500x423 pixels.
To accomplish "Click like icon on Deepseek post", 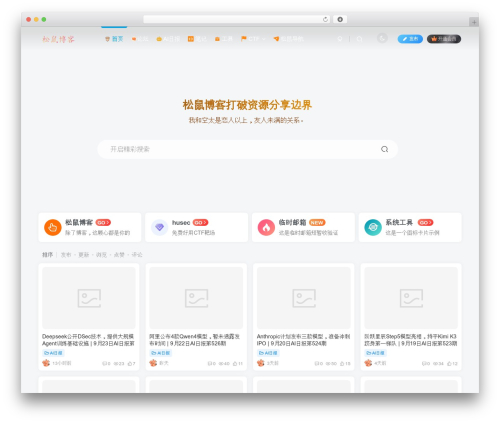I will 130,363.
